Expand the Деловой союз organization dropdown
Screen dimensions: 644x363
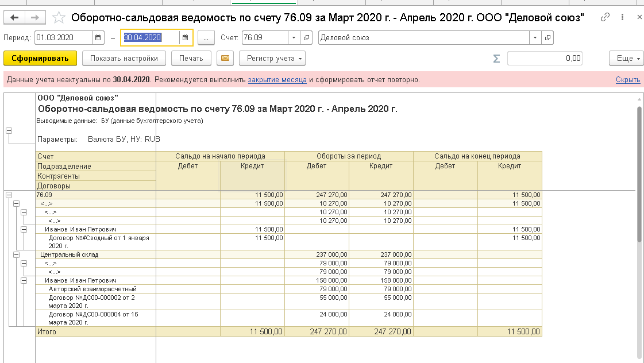pyautogui.click(x=535, y=38)
